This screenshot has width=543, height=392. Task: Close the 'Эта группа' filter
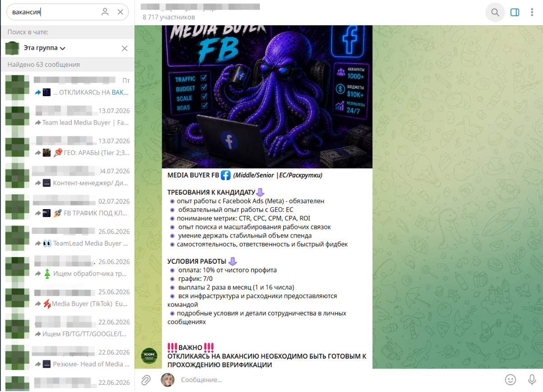(x=125, y=48)
